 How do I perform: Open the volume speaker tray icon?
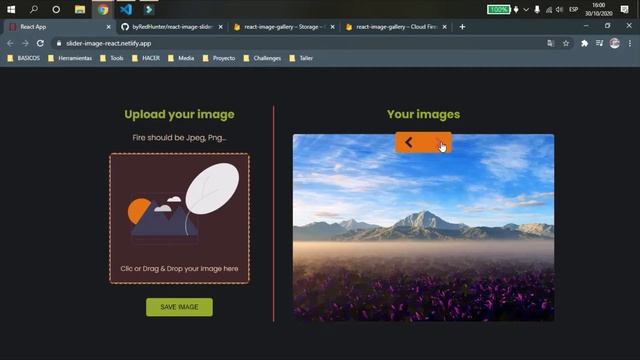point(560,9)
